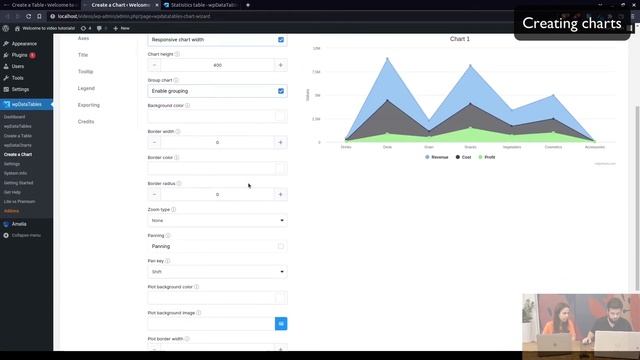
Task: Open Plugins in the sidebar
Action: (x=19, y=55)
